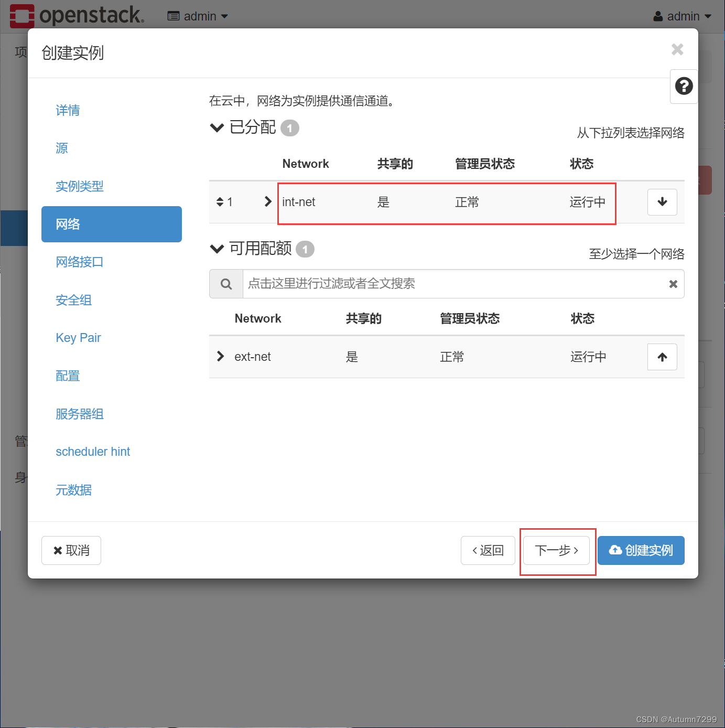Image resolution: width=725 pixels, height=728 pixels.
Task: Open the admin project dropdown
Action: tap(198, 16)
